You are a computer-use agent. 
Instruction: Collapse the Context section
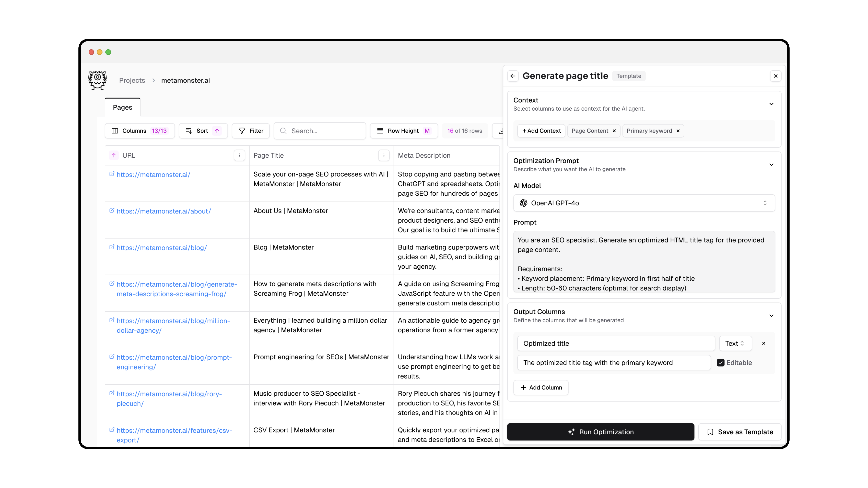771,104
